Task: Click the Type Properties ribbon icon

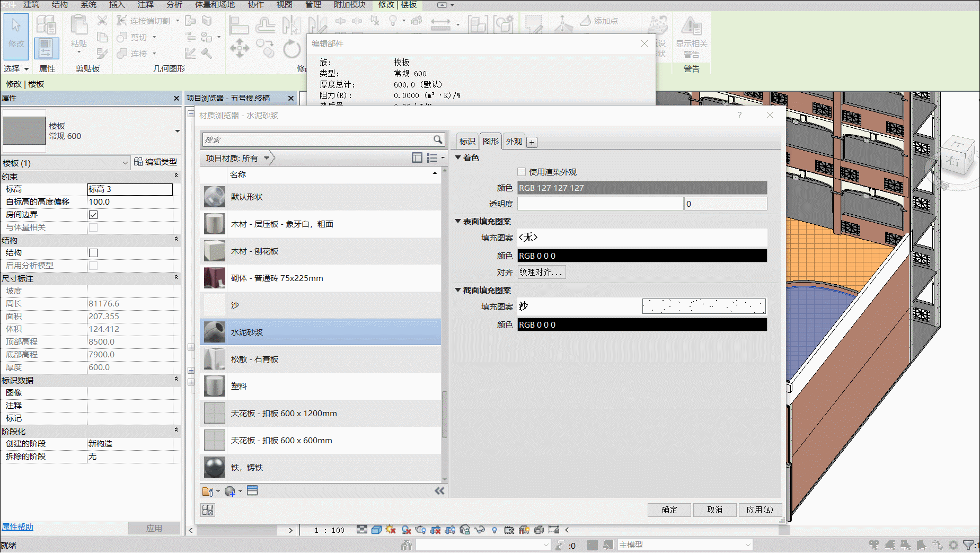Action: 46,25
